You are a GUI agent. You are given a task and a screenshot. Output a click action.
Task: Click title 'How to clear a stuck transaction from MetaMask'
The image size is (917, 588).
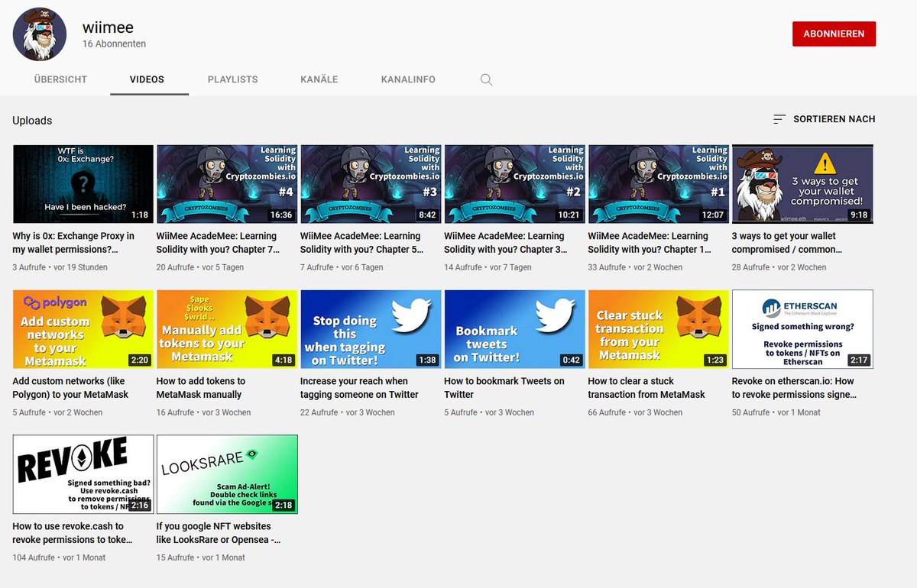646,388
